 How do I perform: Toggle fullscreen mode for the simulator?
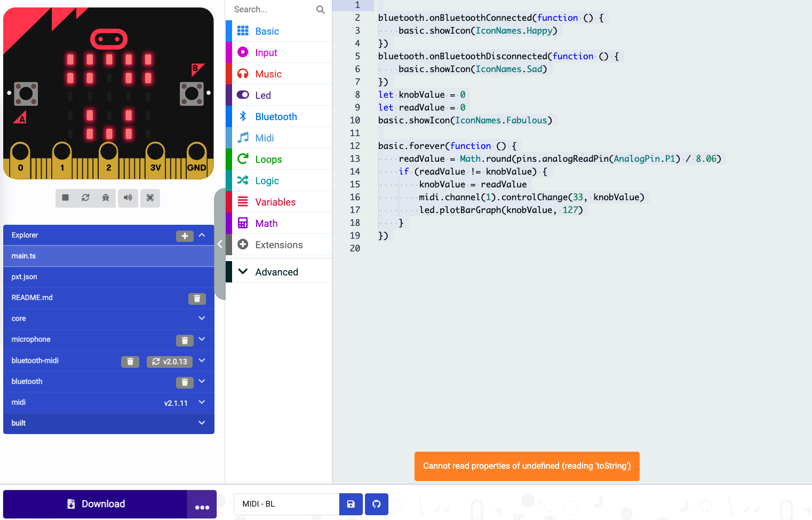(150, 198)
